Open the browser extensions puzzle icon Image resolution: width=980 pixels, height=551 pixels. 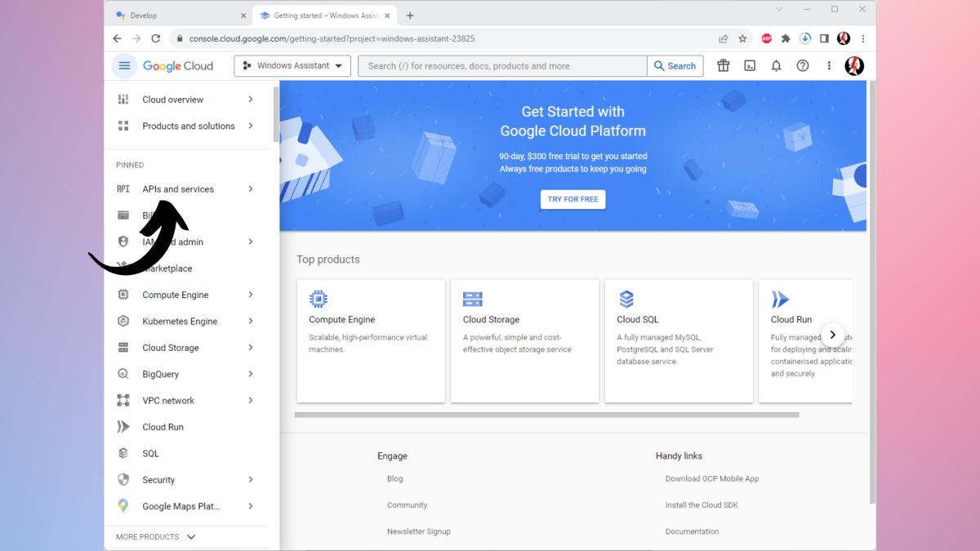(786, 38)
